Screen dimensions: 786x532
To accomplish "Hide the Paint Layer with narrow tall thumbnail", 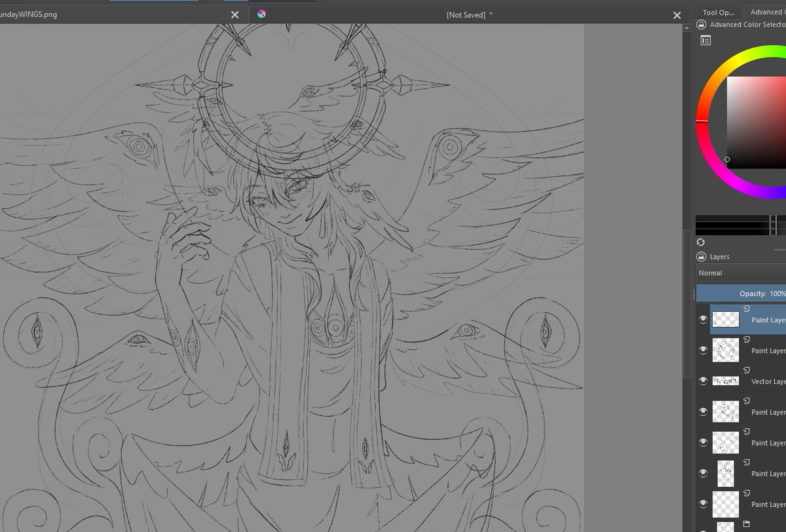I will point(703,473).
